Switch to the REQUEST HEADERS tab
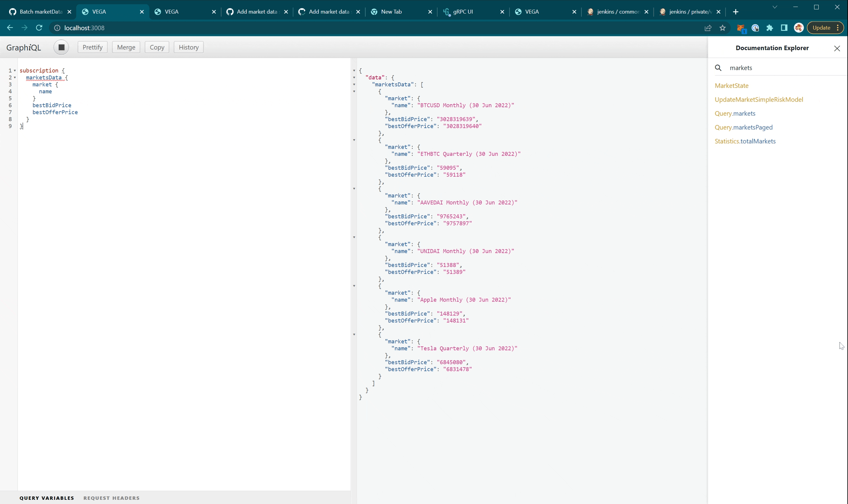The width and height of the screenshot is (848, 504). point(112,498)
